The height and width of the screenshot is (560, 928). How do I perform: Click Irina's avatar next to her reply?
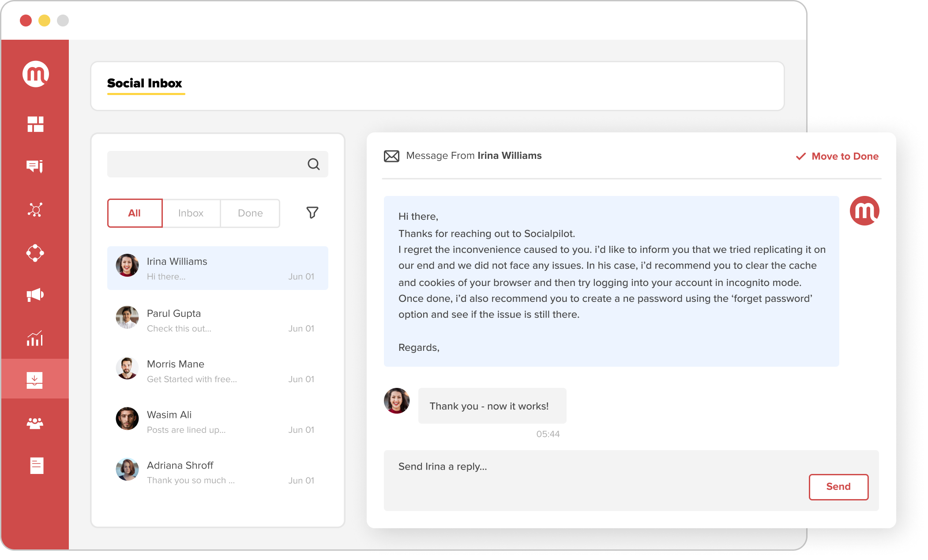point(397,401)
